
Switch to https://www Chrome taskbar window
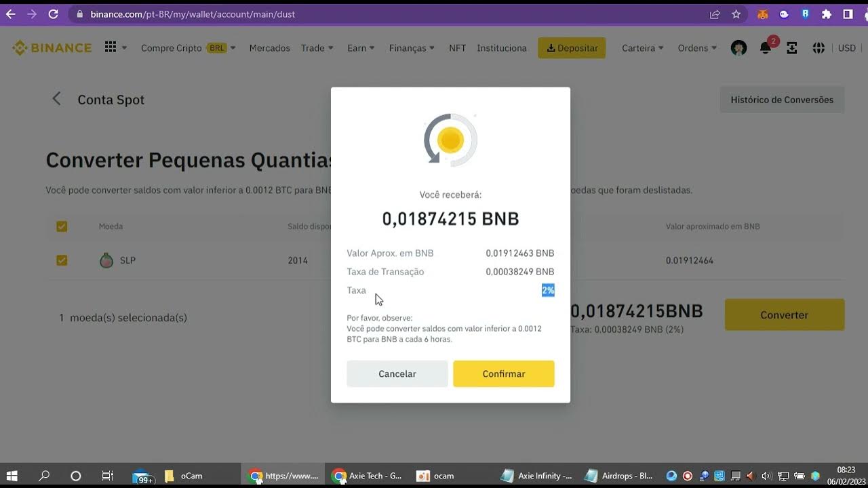283,476
